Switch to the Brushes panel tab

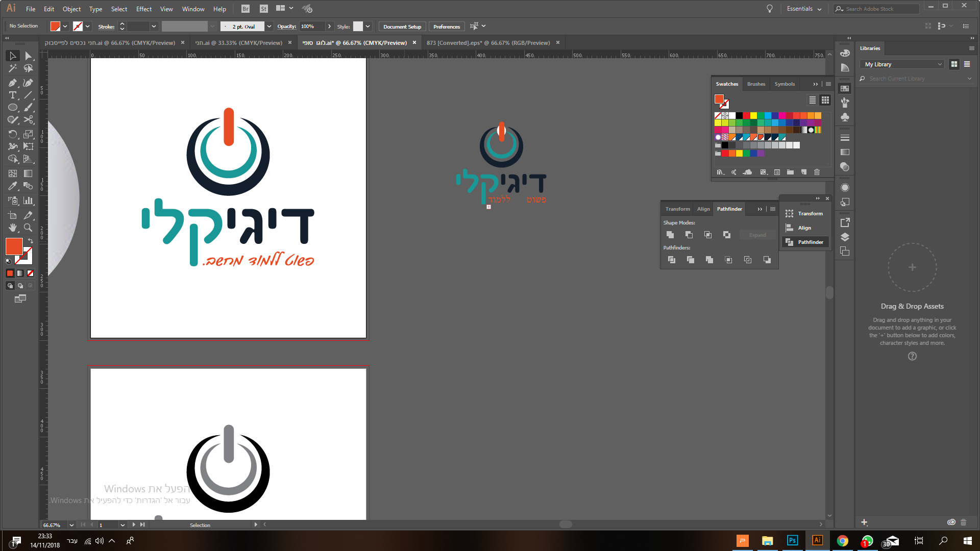(756, 84)
